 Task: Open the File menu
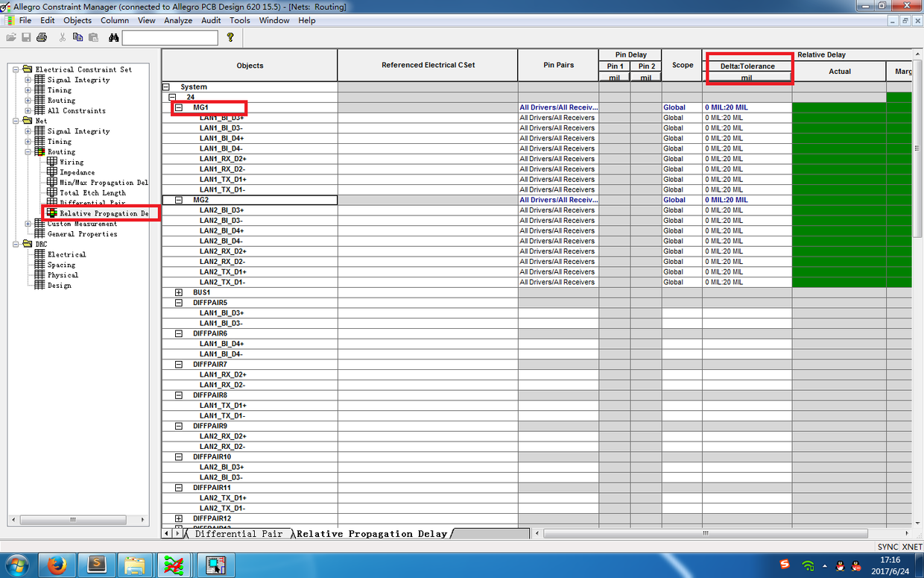click(x=25, y=20)
